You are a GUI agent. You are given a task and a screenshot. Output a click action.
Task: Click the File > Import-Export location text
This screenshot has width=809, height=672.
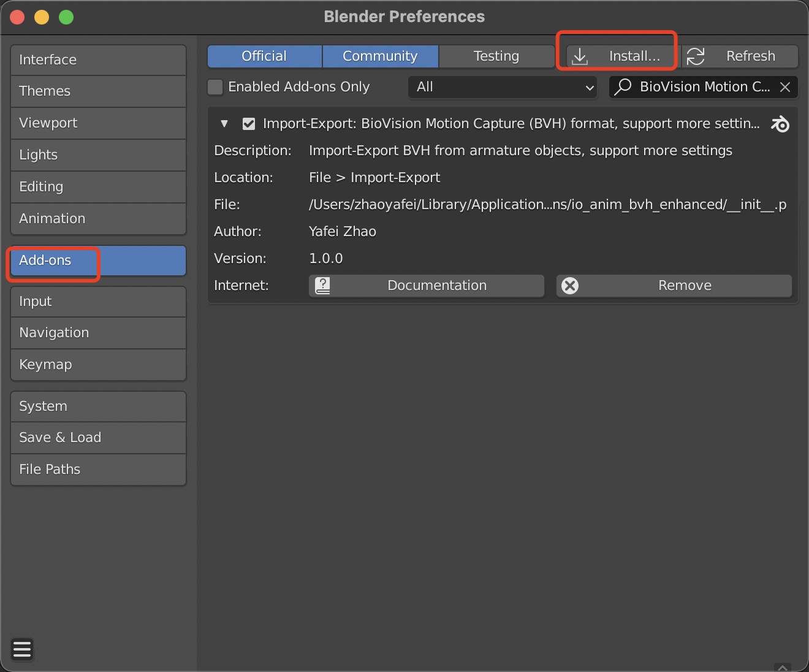(374, 178)
